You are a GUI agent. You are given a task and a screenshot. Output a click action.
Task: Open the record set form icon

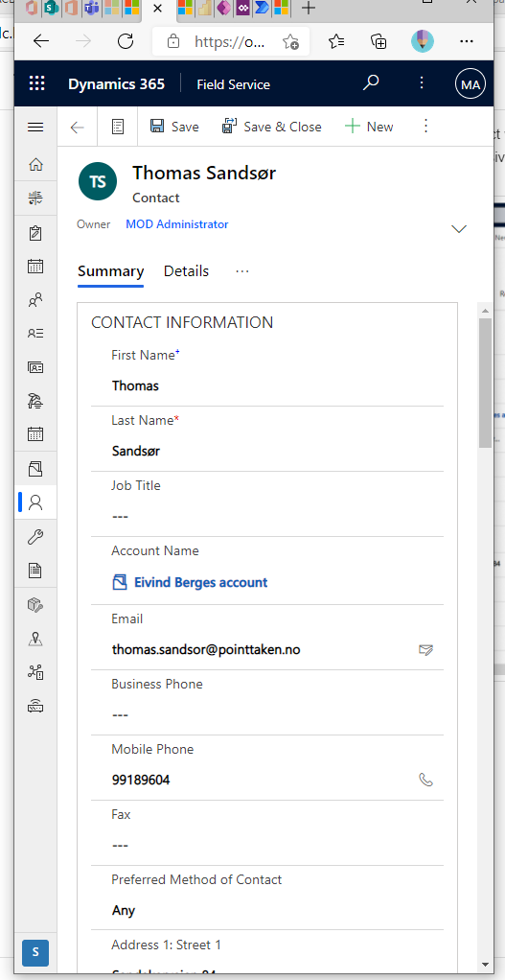(117, 127)
